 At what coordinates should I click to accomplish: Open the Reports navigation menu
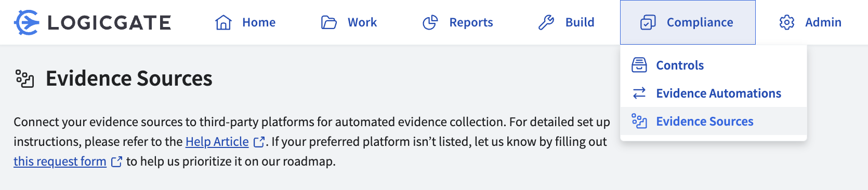pyautogui.click(x=458, y=22)
